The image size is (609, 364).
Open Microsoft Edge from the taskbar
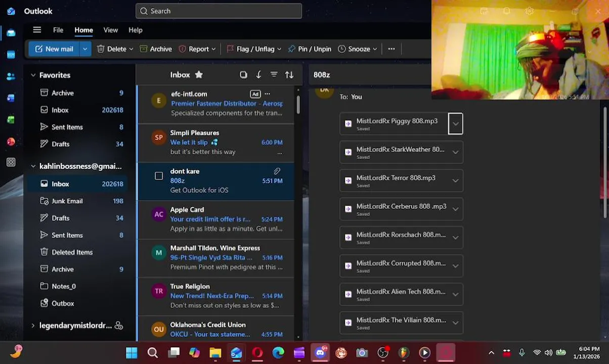[278, 352]
